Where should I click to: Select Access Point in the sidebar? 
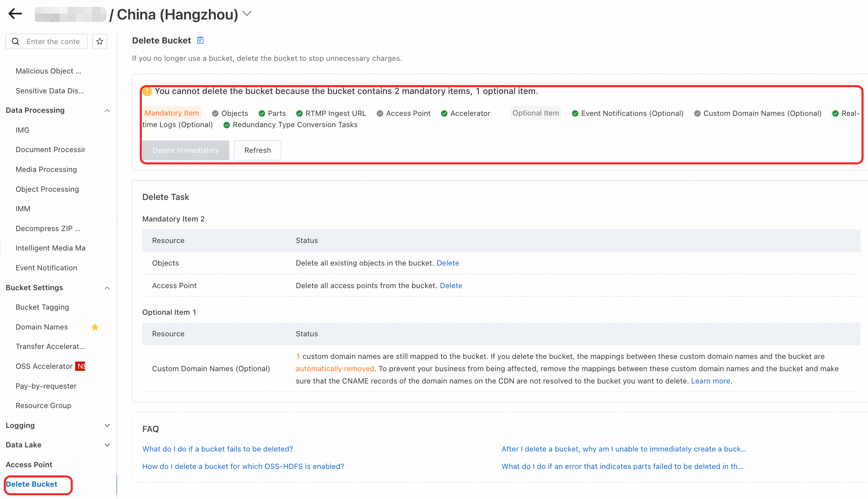(29, 464)
